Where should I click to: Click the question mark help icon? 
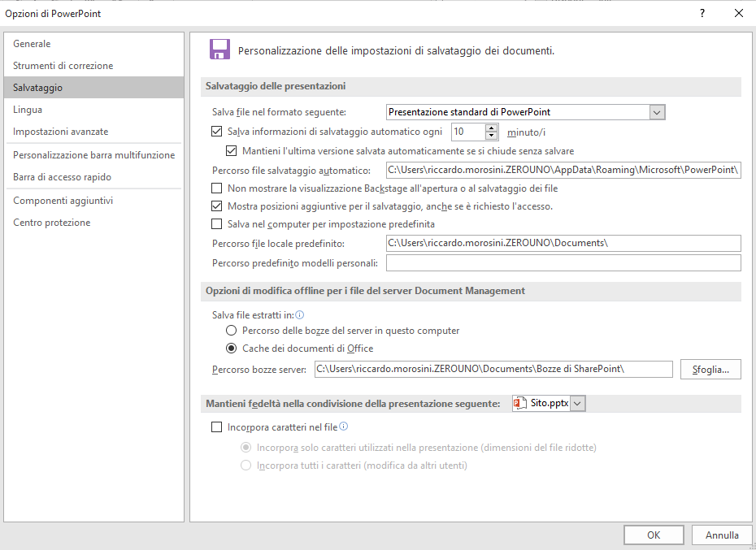click(702, 14)
